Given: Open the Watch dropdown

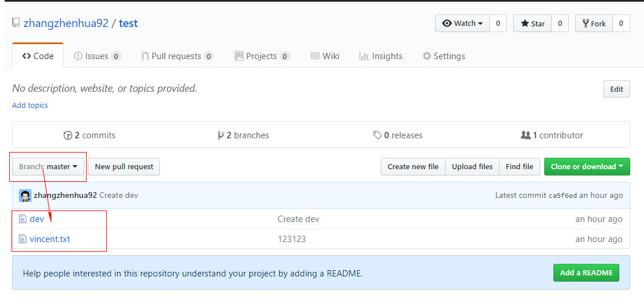Looking at the screenshot, I should point(462,24).
